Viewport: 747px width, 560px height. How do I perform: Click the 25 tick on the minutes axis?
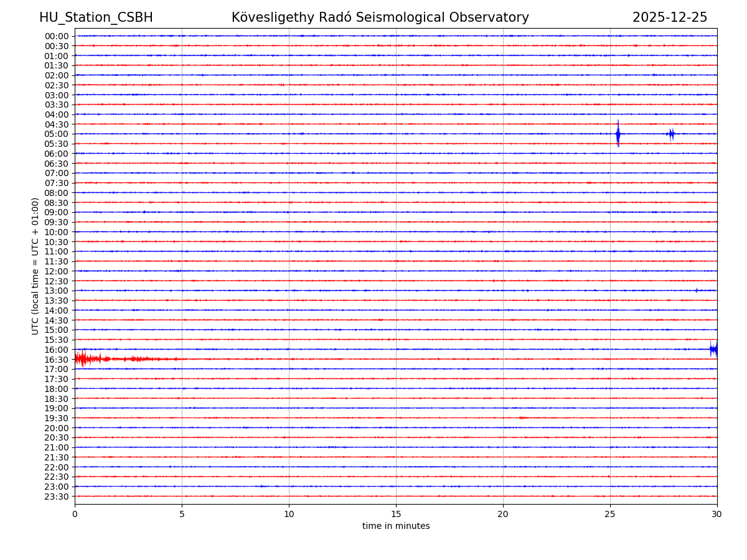pos(610,515)
